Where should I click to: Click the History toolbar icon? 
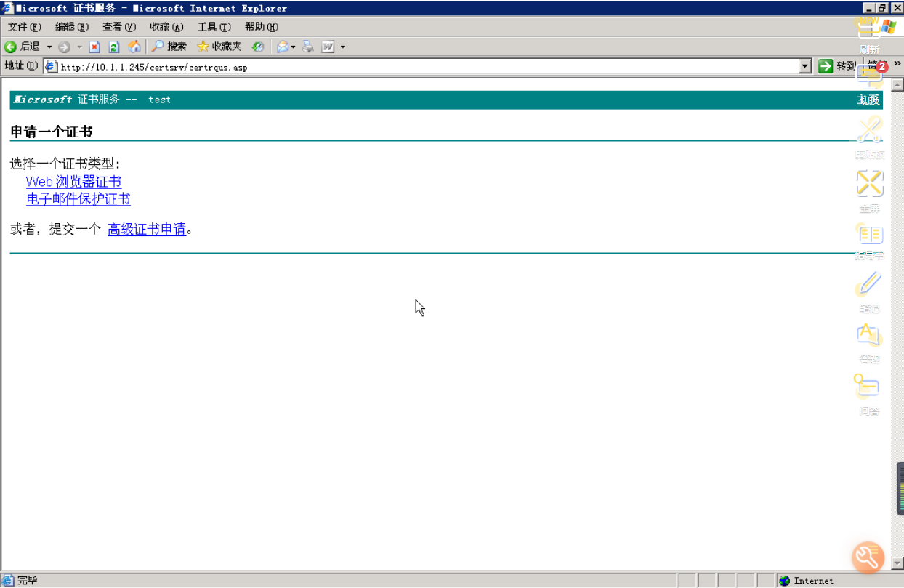click(258, 47)
